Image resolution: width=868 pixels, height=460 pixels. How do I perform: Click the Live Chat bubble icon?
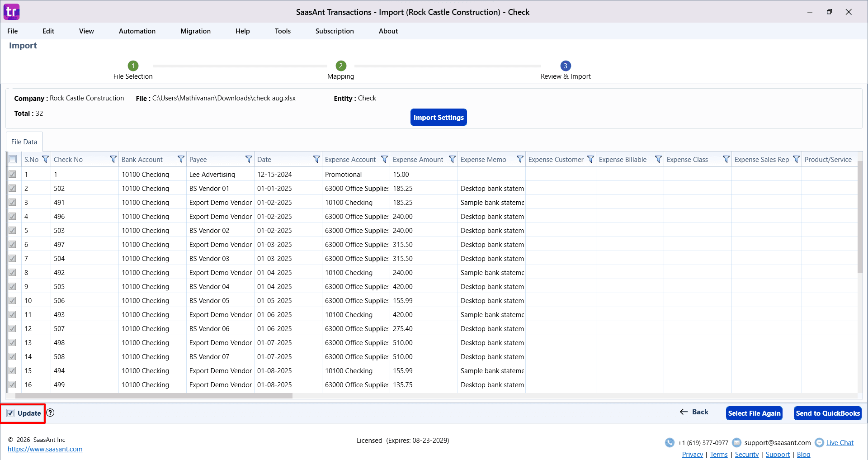(x=819, y=443)
